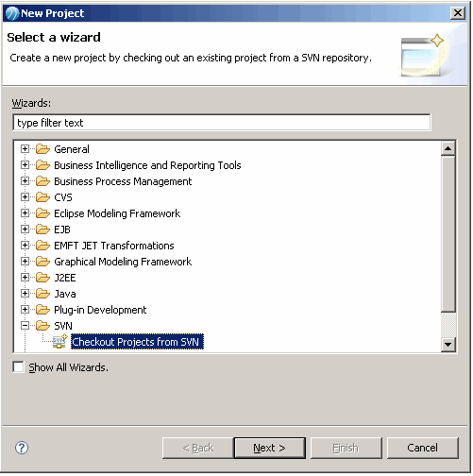Enable the Show All Wizards checkbox
The height and width of the screenshot is (476, 473).
coord(18,367)
